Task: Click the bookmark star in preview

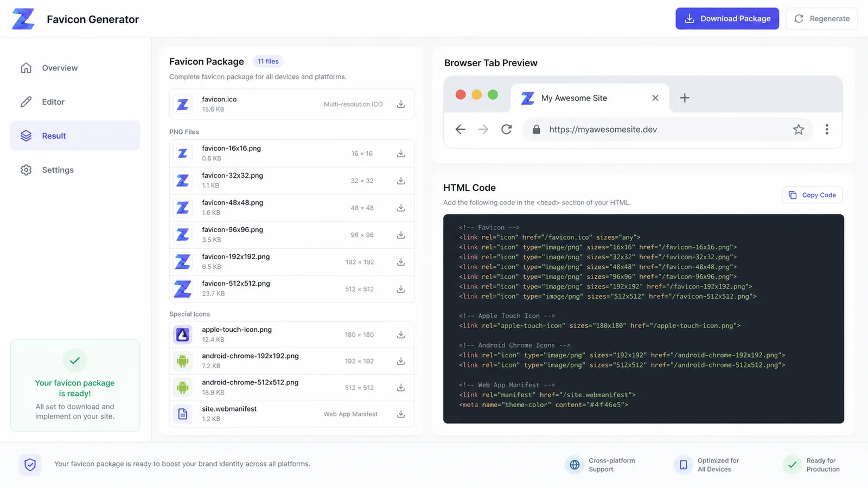Action: (799, 129)
